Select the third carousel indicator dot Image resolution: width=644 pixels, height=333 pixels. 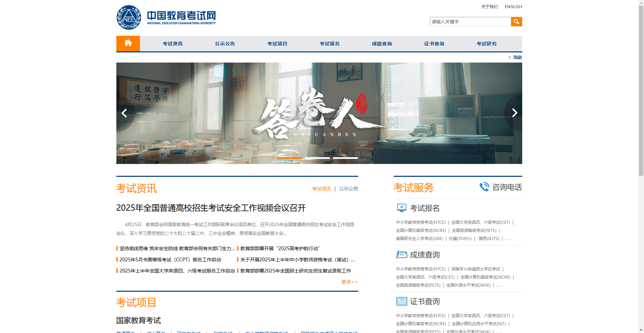coord(346,158)
